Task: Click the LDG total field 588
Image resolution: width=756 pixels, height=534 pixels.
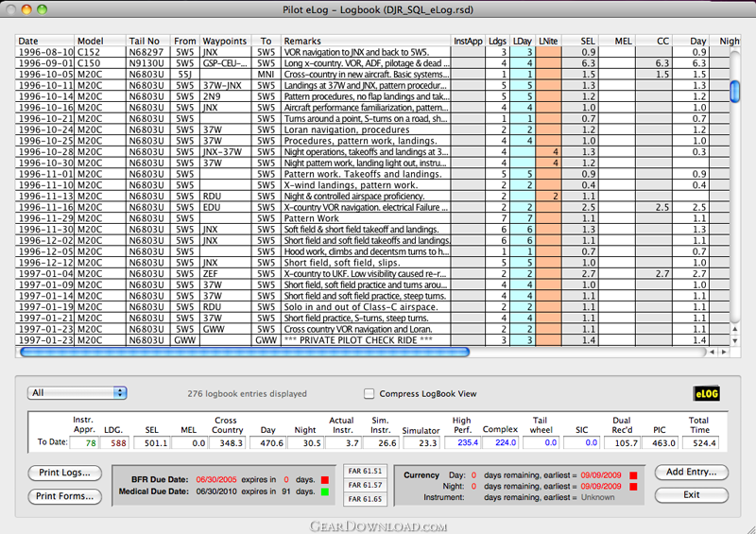Action: coord(114,443)
